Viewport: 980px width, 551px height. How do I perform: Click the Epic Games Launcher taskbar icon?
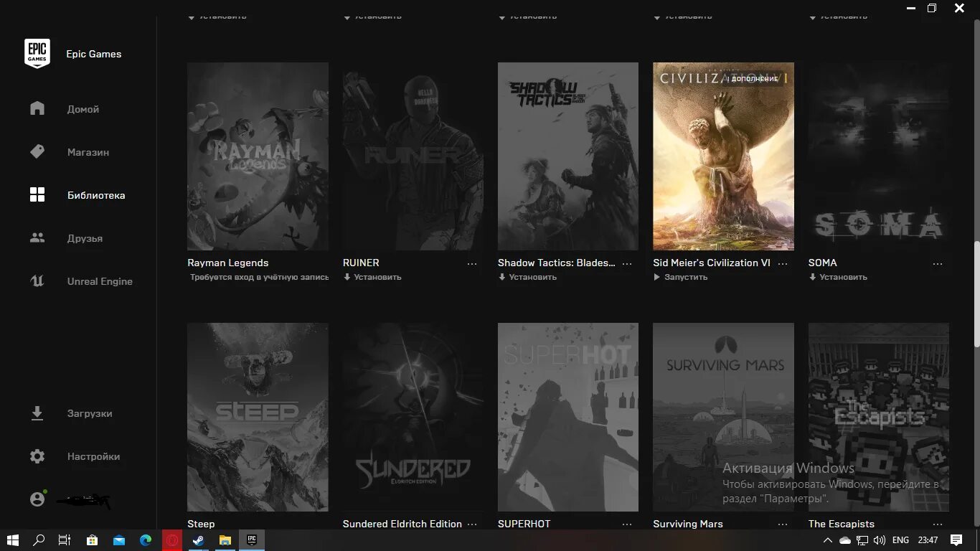pos(252,540)
